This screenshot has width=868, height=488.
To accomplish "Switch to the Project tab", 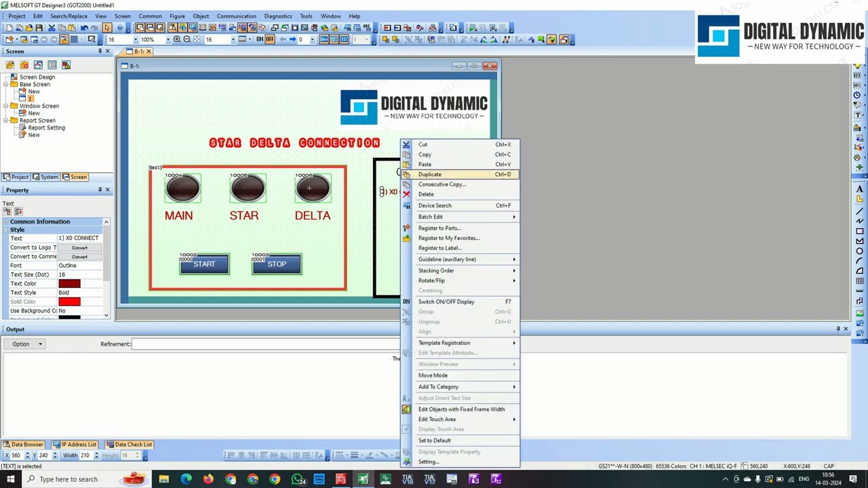I will 16,177.
